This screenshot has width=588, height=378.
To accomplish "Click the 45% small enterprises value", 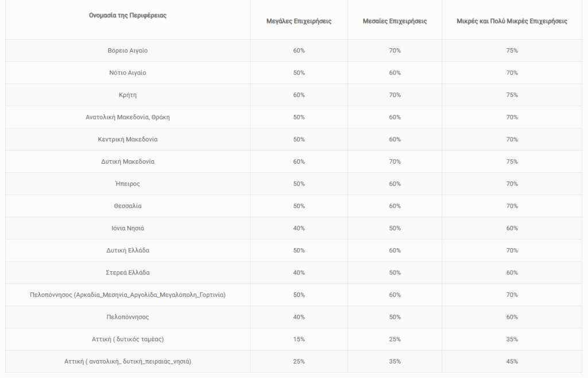I will pyautogui.click(x=512, y=361).
